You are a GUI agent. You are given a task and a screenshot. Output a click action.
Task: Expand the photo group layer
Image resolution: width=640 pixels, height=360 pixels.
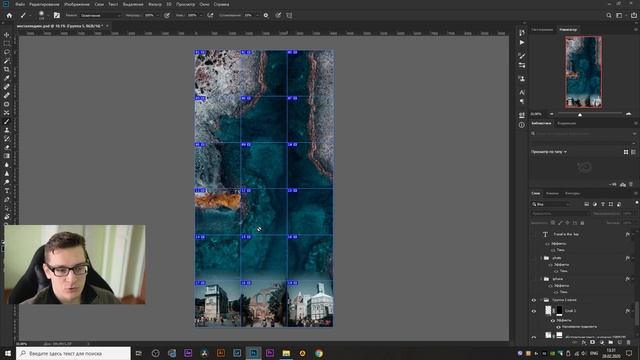(x=541, y=258)
